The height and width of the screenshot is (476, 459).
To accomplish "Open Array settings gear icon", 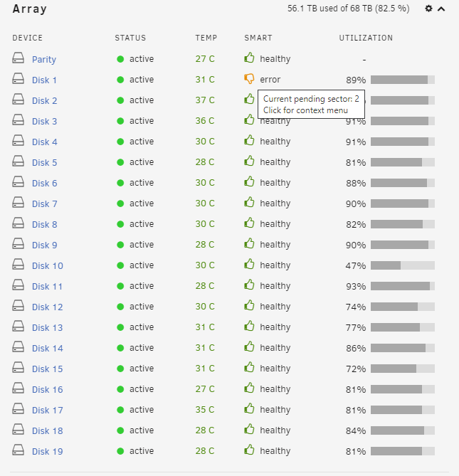I will (428, 9).
